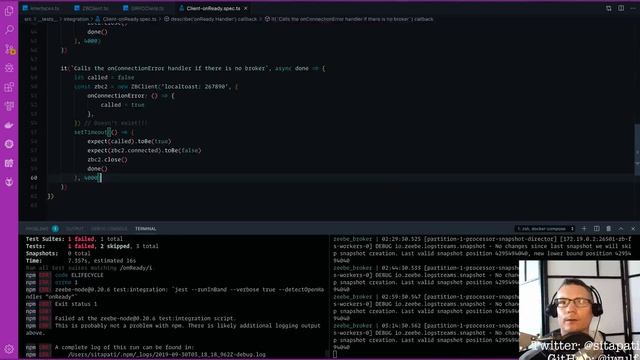Image resolution: width=640 pixels, height=360 pixels.
Task: Split the terminal pane
Action: [x=596, y=229]
